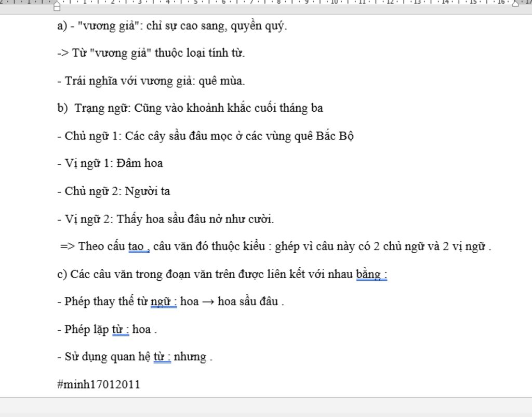Click the line 'b) Trạng ngữ: Cũng vào khoảnh khắc cuối tháng ba'

[190, 108]
